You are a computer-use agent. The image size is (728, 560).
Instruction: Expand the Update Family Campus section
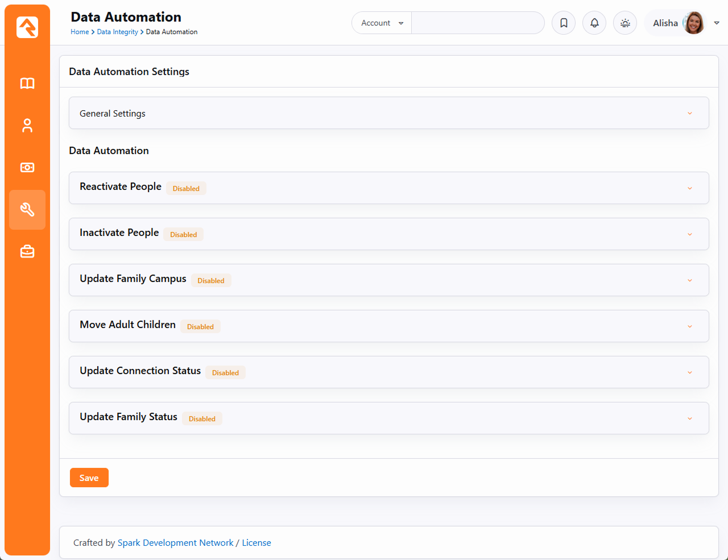click(388, 280)
